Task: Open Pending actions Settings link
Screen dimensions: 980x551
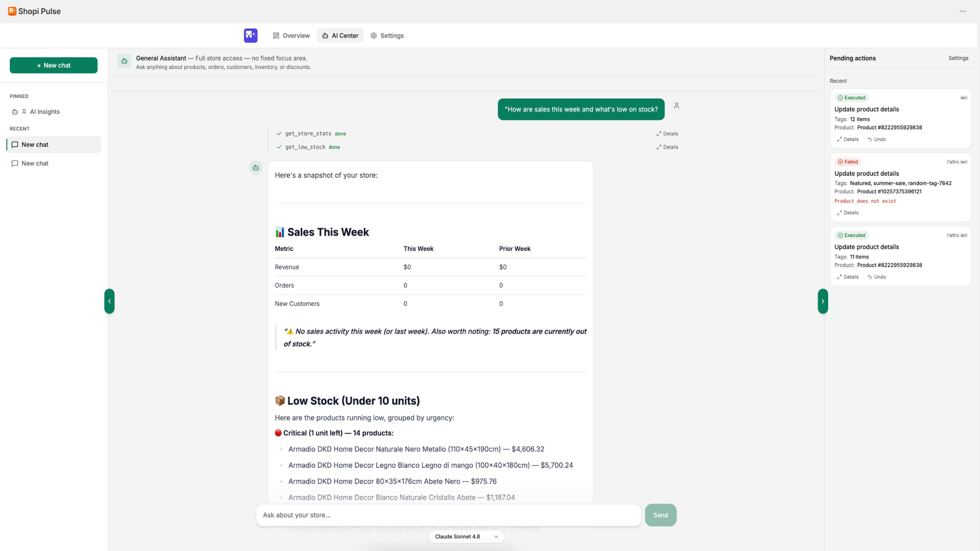Action: pyautogui.click(x=959, y=58)
